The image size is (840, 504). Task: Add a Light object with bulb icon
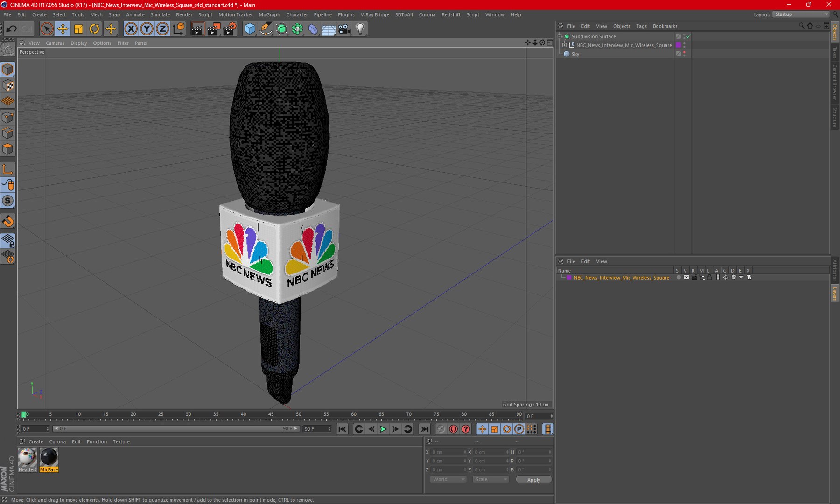[x=360, y=29]
